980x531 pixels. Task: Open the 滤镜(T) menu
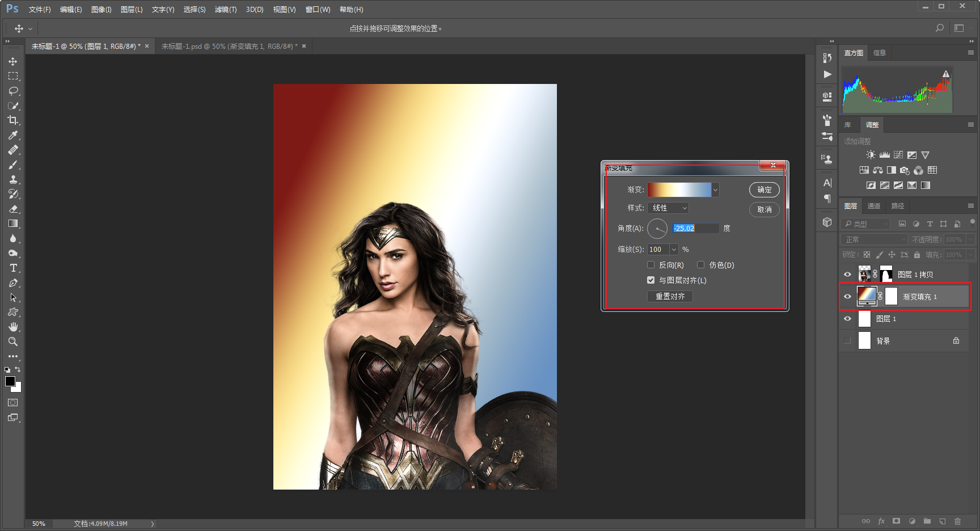pyautogui.click(x=226, y=10)
